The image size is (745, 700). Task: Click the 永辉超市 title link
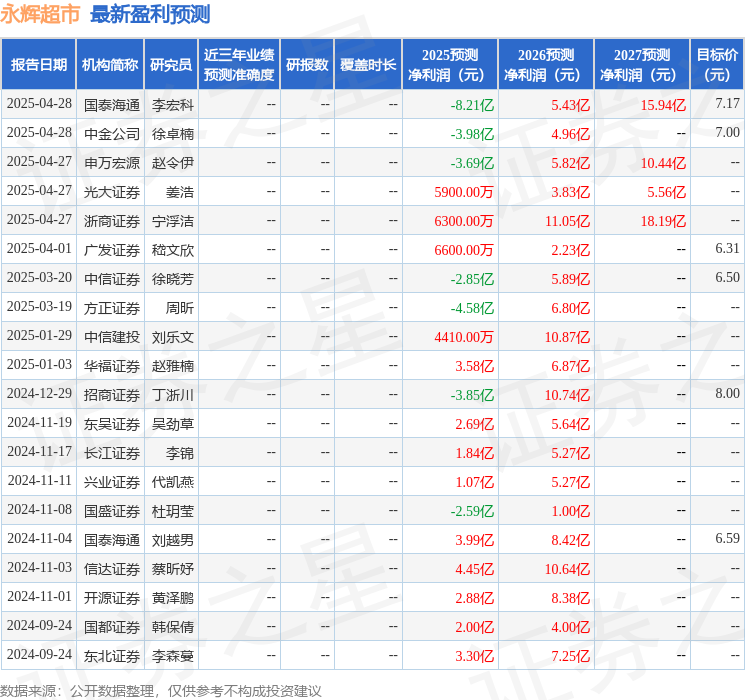pyautogui.click(x=41, y=14)
